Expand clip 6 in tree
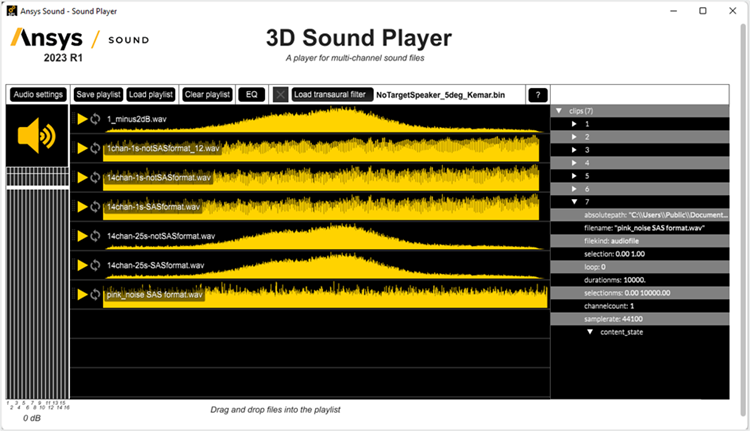The height and width of the screenshot is (431, 750). pos(574,189)
